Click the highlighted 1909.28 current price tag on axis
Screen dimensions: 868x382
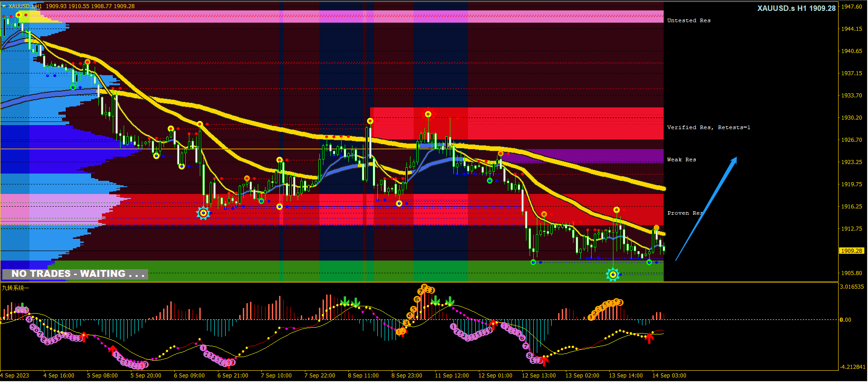[852, 251]
